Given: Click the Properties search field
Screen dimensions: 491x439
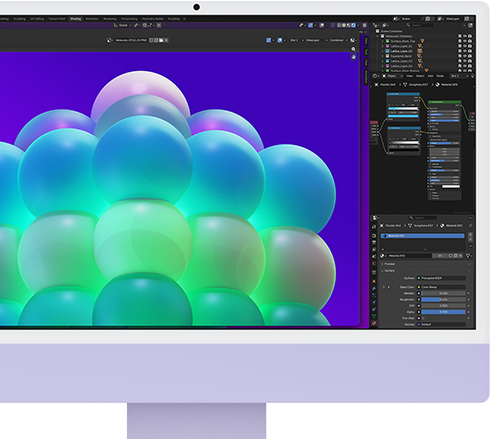Looking at the screenshot, I should (423, 218).
